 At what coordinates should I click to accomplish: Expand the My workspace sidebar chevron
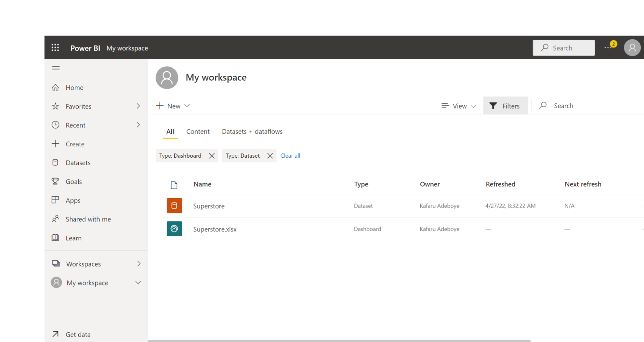click(138, 283)
